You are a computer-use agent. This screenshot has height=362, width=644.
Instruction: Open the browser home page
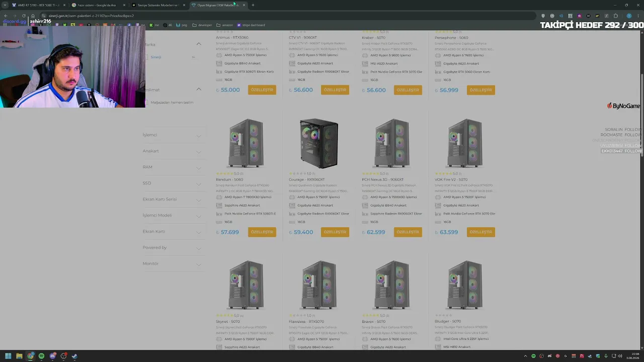point(33,16)
